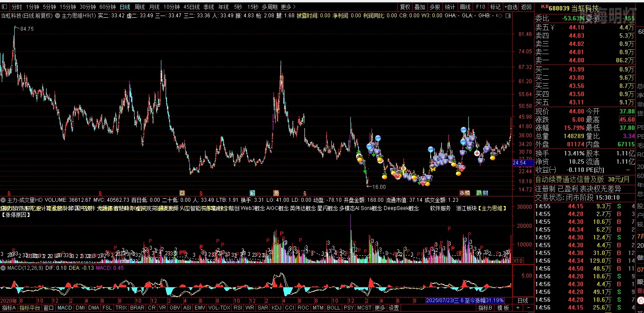
Task: Click the blue 24.54 price marker on axis
Action: click(x=519, y=163)
